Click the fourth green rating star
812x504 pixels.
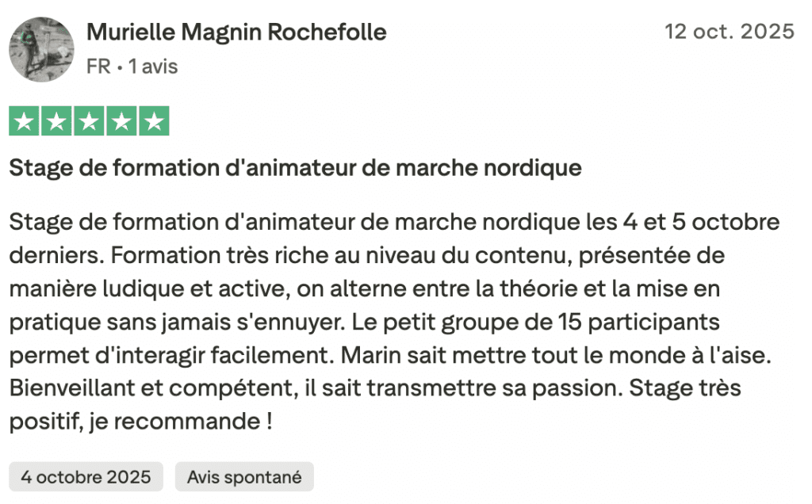(121, 121)
